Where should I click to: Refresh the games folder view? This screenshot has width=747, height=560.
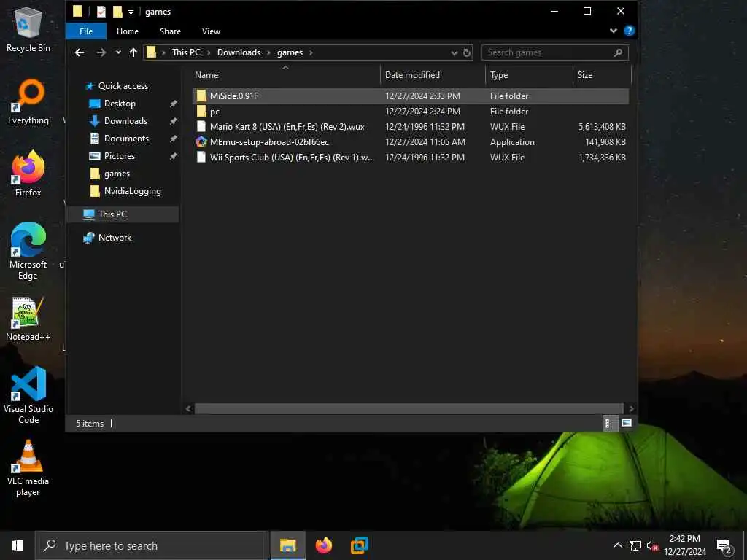(x=467, y=52)
